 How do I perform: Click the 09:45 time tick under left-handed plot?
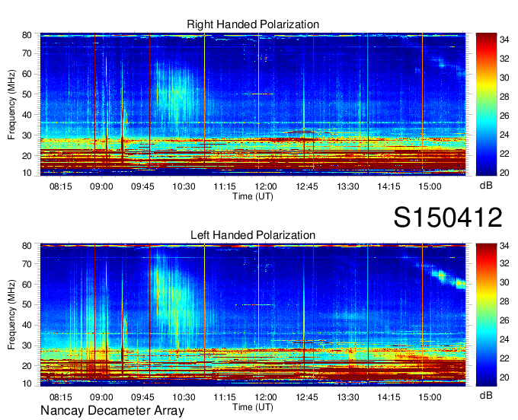pyautogui.click(x=142, y=397)
